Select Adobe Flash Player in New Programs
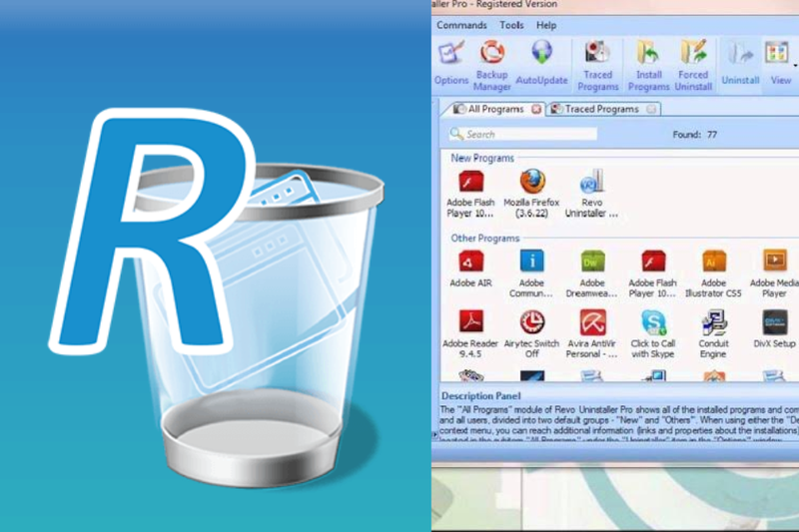The width and height of the screenshot is (799, 532). pos(470,194)
